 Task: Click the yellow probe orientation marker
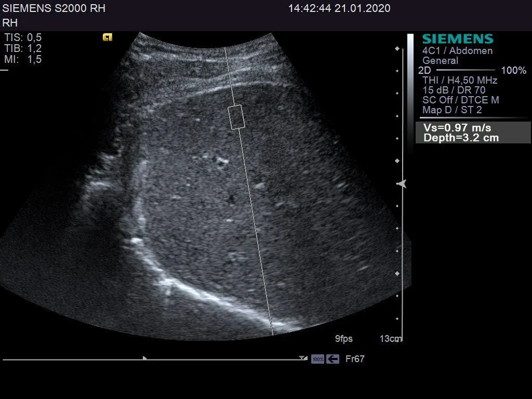click(108, 37)
